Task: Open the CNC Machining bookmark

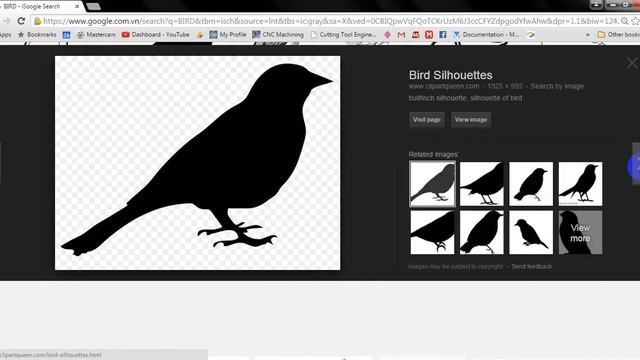Action: tap(278, 35)
